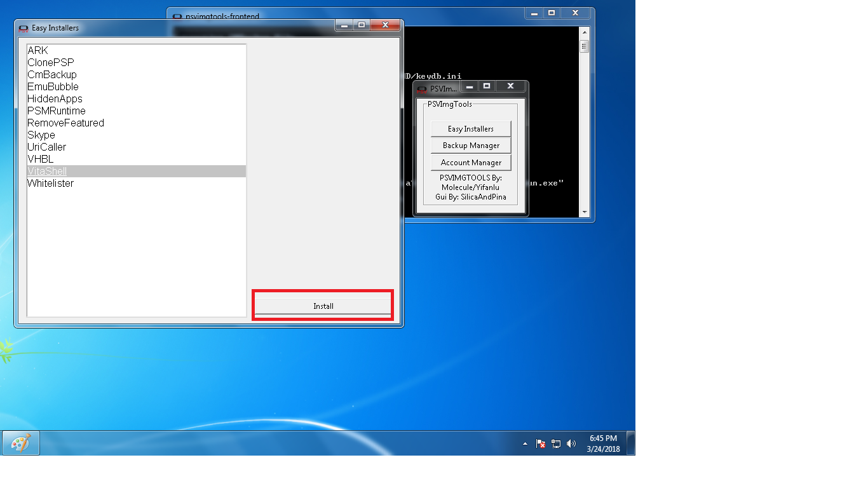Click the console scrollbar down arrow
868x488 pixels.
584,212
